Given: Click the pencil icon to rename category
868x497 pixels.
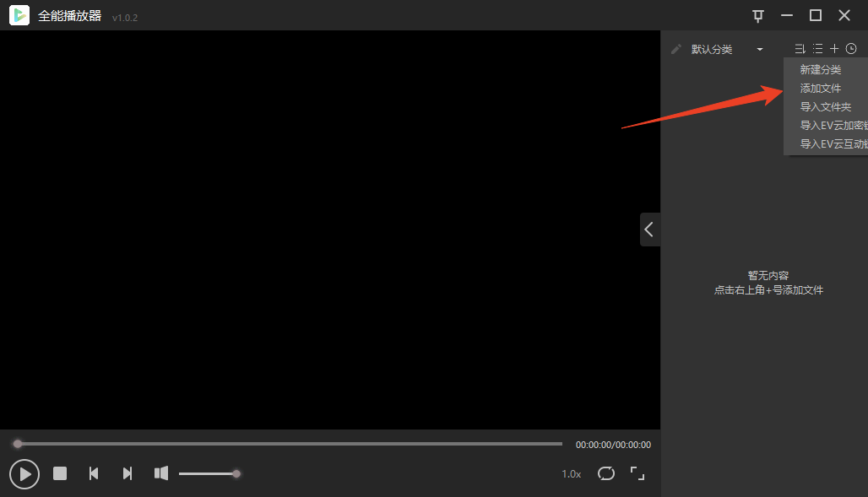Looking at the screenshot, I should (675, 49).
